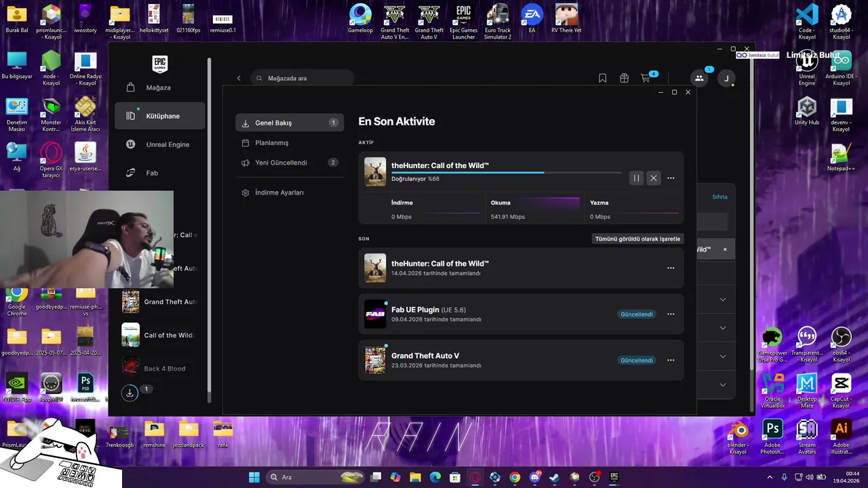This screenshot has width=868, height=488.
Task: Expand the bottom-most filter section chevron
Action: 722,385
